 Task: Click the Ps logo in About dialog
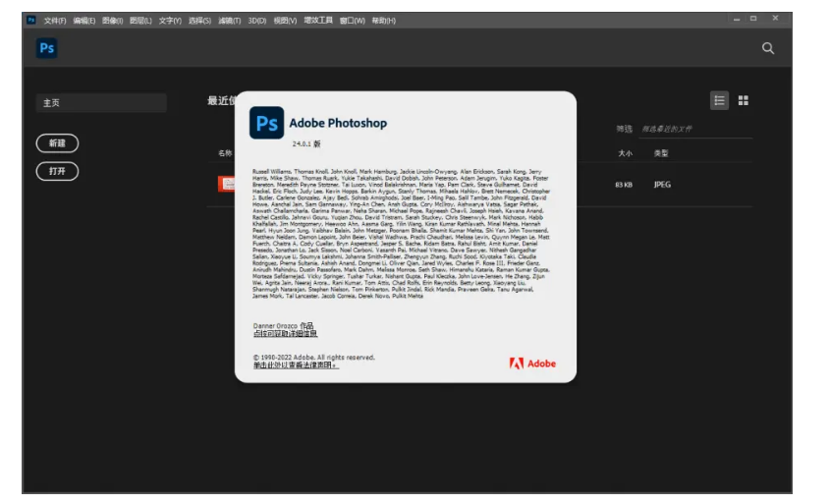point(266,123)
